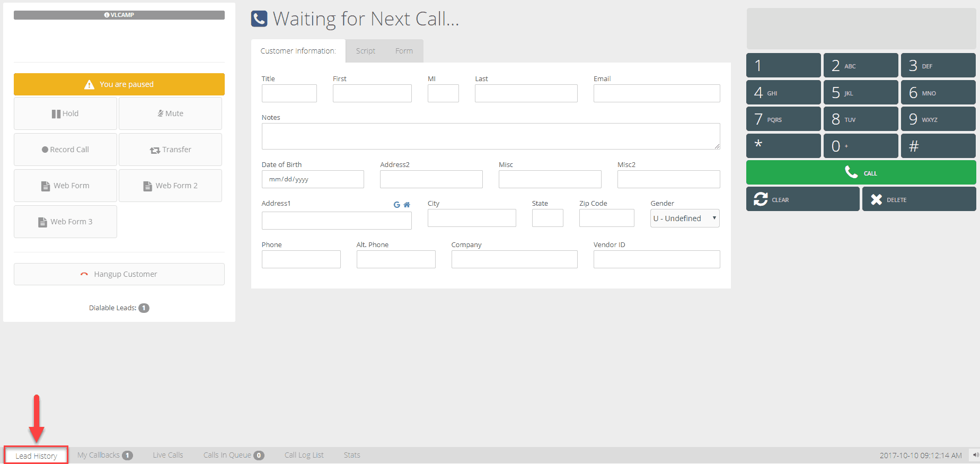Click Hangup Customer
The image size is (980, 464).
(119, 274)
